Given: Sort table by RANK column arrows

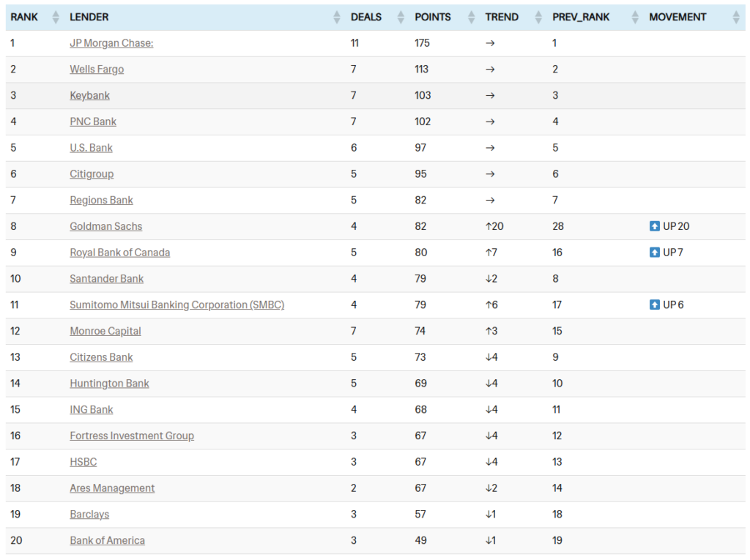Looking at the screenshot, I should tap(56, 17).
